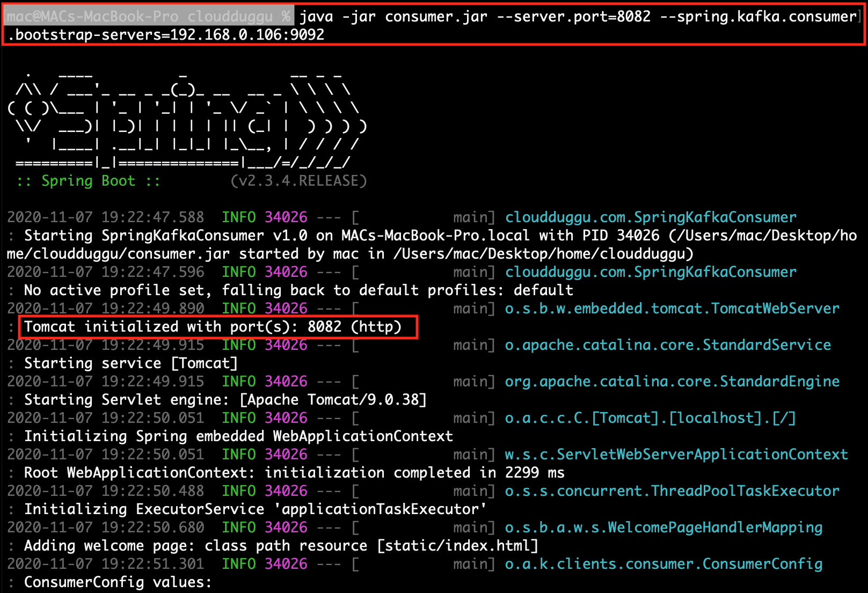Click 'Starting Servlet engine: [Apache Tomcat/9.0.38]'

pyautogui.click(x=225, y=400)
